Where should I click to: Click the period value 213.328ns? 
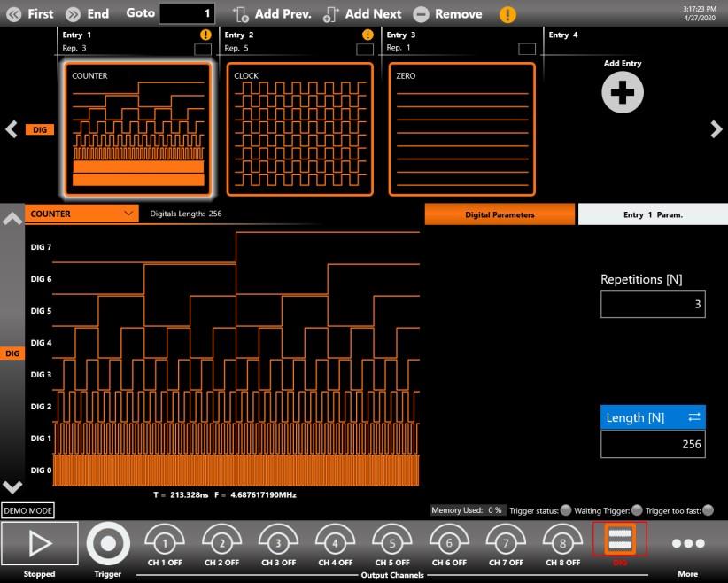(189, 494)
